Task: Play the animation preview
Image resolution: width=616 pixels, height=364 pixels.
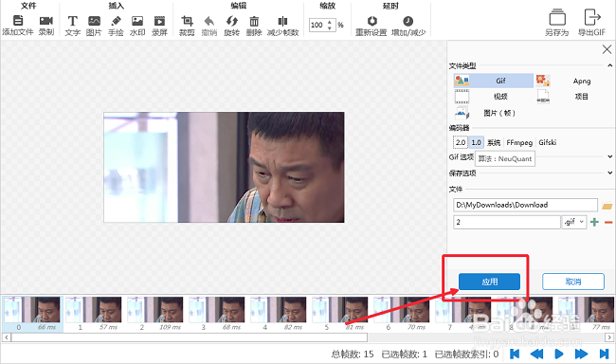Action: tap(559, 354)
